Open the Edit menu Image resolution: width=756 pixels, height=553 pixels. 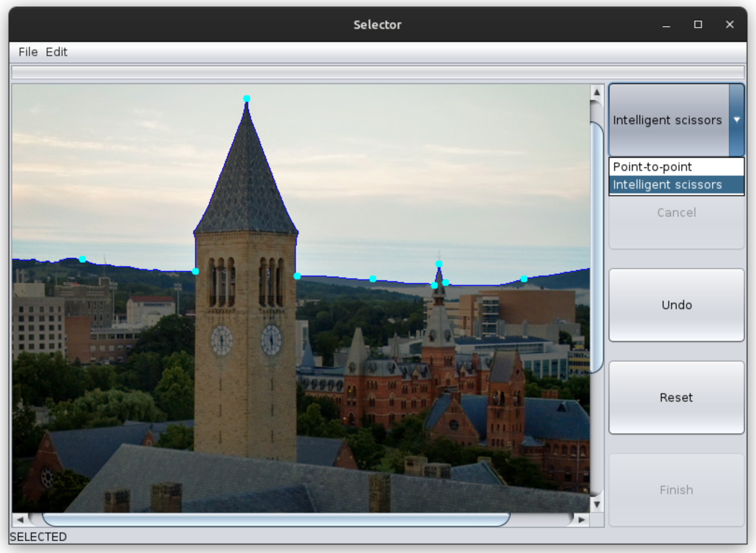(x=56, y=52)
